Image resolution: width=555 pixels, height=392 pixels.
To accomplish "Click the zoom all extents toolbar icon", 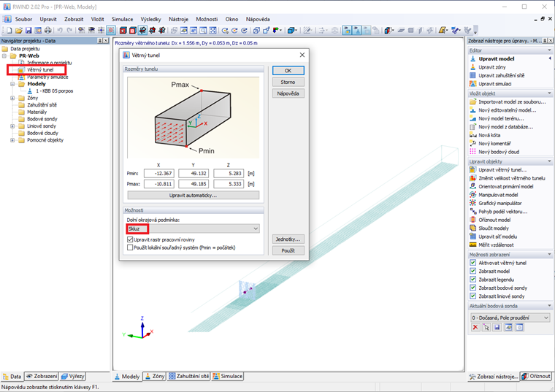I will tap(213, 31).
